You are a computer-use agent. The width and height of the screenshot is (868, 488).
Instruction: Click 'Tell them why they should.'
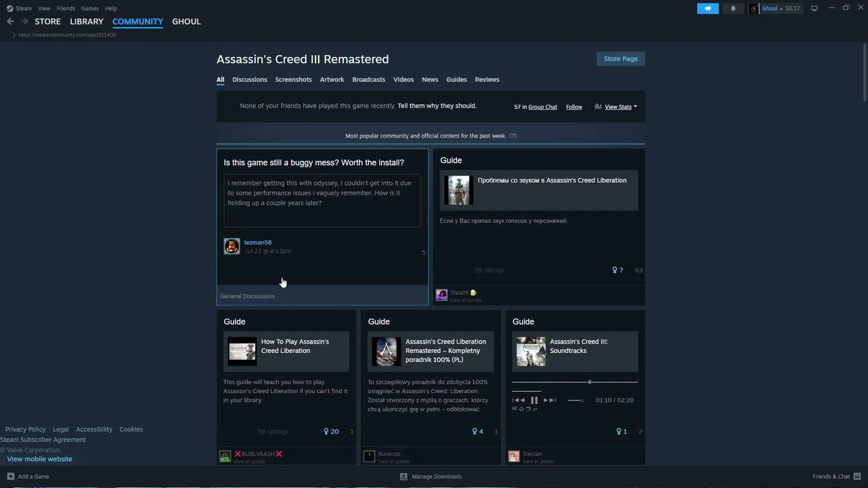pos(437,106)
